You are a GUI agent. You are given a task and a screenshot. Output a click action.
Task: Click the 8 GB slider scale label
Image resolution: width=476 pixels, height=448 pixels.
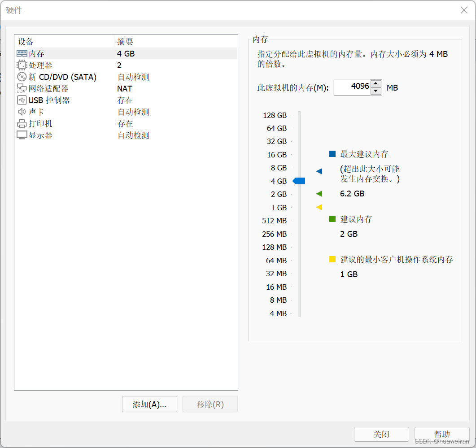click(x=279, y=168)
